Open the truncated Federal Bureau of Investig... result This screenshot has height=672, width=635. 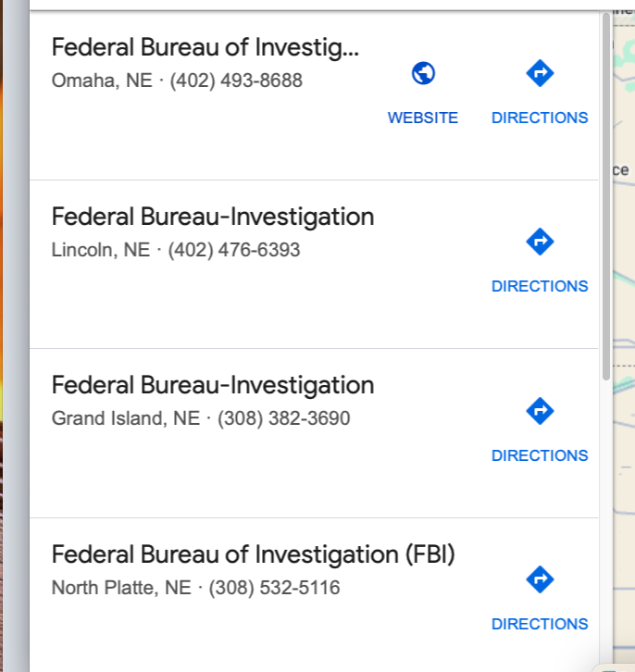(205, 47)
